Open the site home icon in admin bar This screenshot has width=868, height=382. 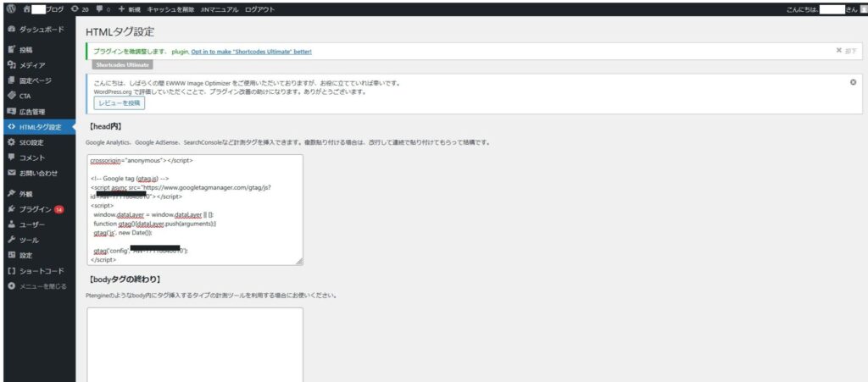click(26, 9)
